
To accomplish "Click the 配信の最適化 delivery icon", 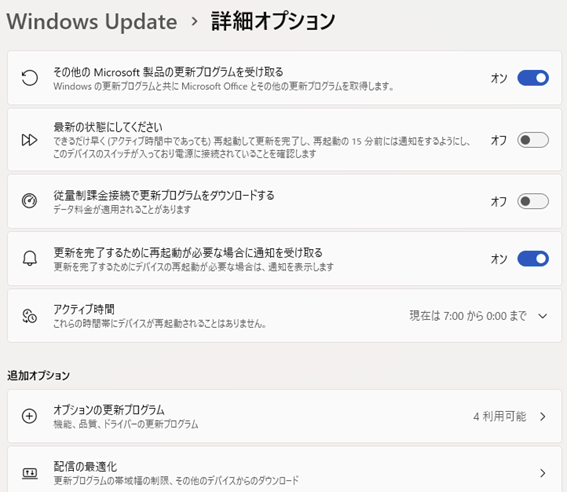I will click(x=30, y=473).
